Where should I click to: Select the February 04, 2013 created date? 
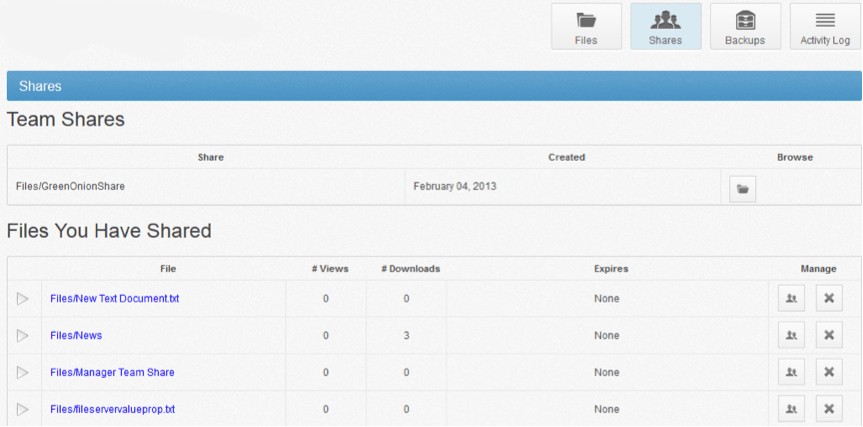pyautogui.click(x=455, y=187)
